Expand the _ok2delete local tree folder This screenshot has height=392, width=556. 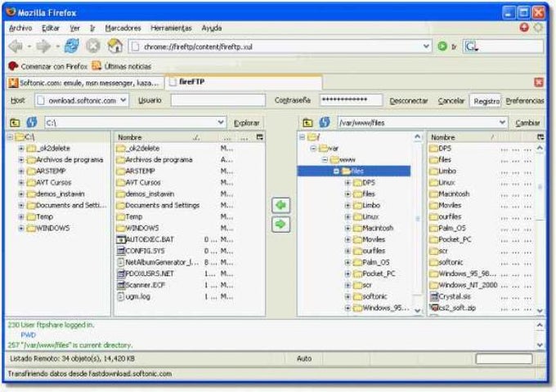[x=21, y=149]
